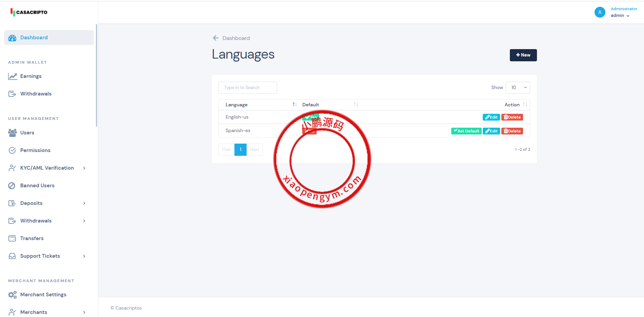The width and height of the screenshot is (644, 317).
Task: Click the Transfers wallet icon
Action: point(12,238)
